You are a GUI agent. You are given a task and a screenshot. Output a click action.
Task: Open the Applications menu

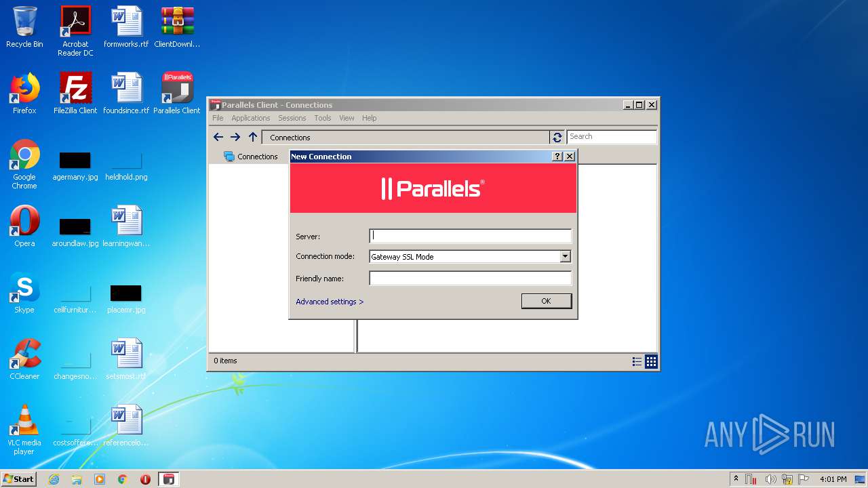click(251, 118)
